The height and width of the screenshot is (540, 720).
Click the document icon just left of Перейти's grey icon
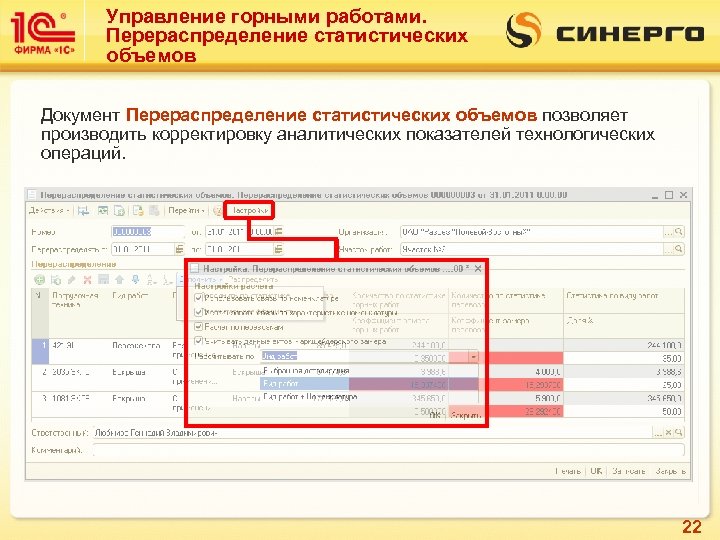(138, 211)
